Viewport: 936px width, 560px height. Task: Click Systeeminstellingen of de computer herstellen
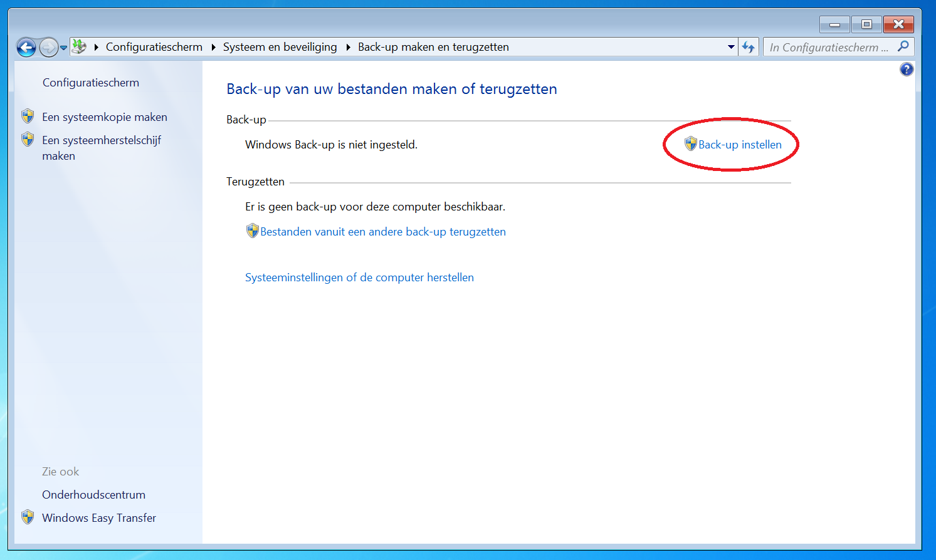(359, 277)
